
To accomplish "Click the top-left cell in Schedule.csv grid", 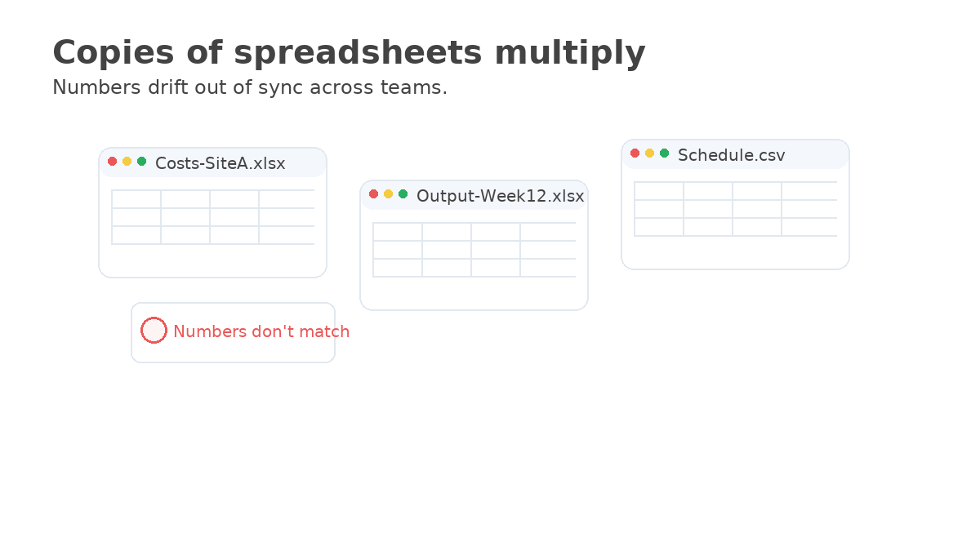I will (659, 191).
